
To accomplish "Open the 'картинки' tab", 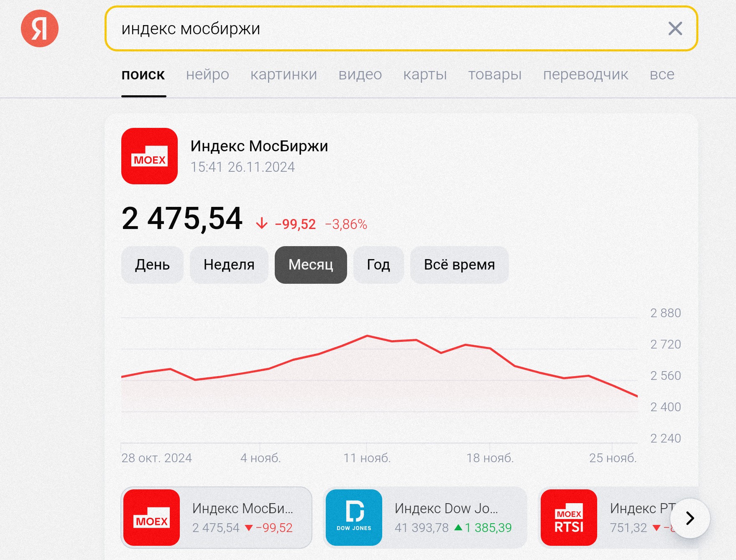I will click(x=284, y=74).
